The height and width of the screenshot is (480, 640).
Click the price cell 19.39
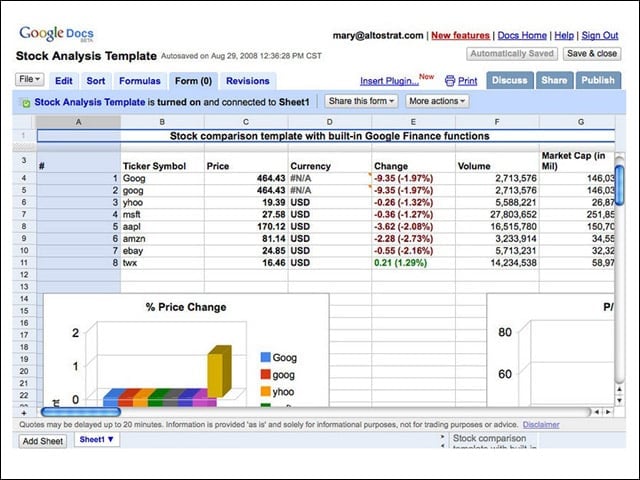246,202
